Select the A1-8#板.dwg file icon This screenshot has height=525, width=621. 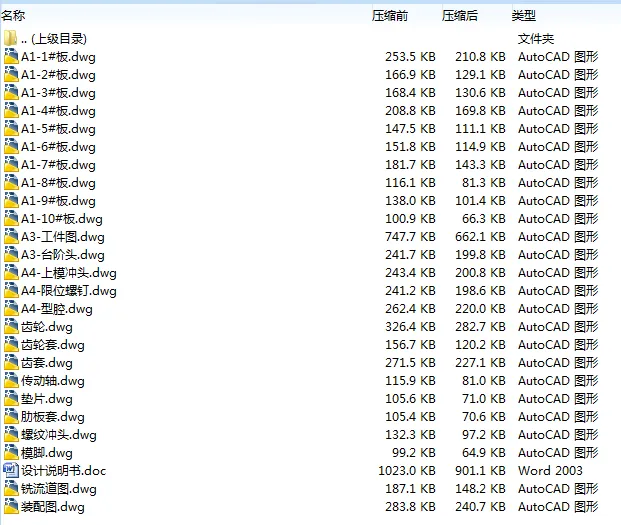(x=11, y=183)
